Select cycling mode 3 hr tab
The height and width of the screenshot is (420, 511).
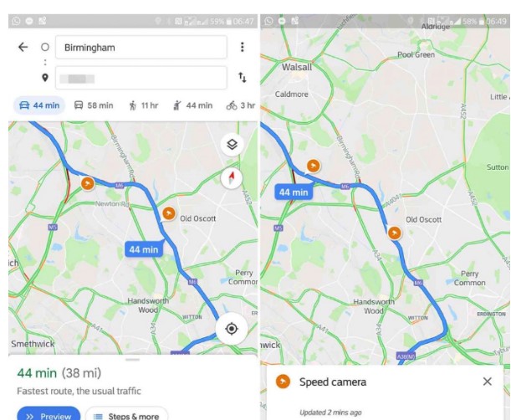[240, 106]
